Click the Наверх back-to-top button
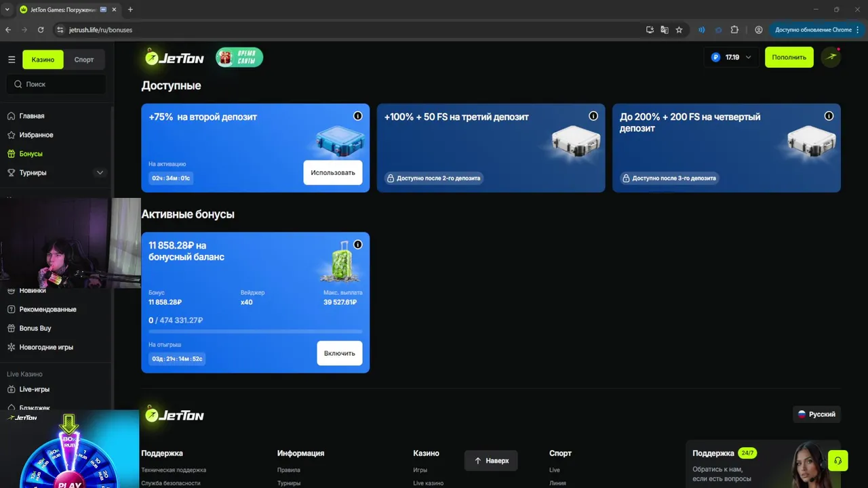This screenshot has width=868, height=488. point(491,461)
